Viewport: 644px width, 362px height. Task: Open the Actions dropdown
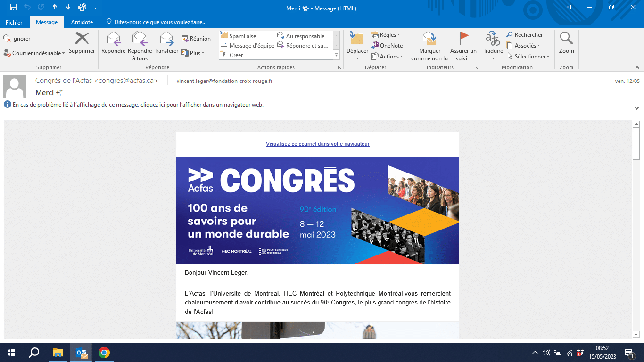[387, 57]
